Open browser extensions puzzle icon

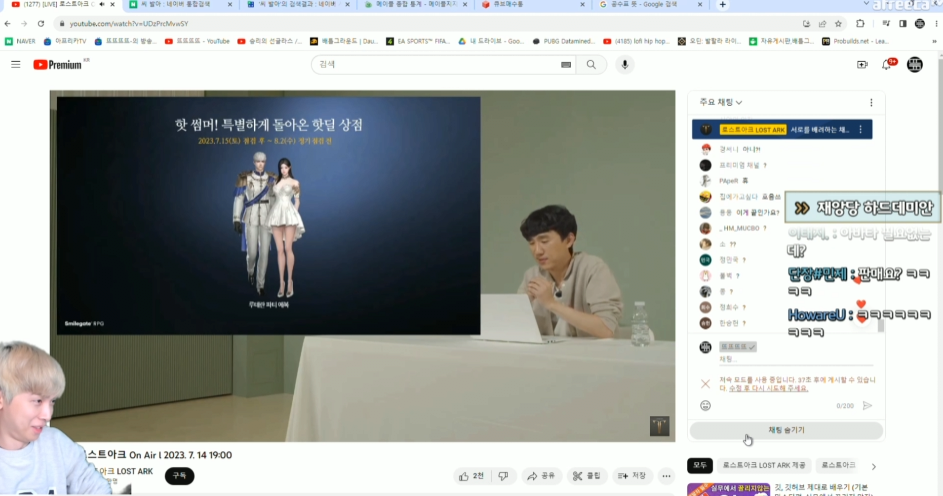click(861, 23)
